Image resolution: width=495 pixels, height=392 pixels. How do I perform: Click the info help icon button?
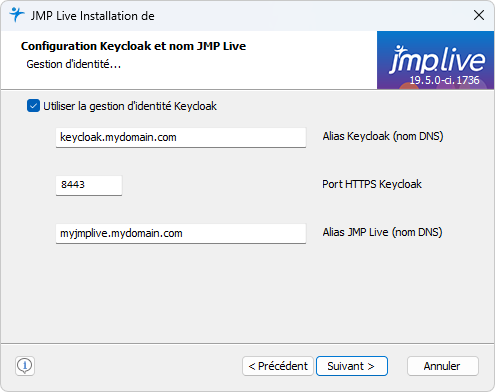coord(25,366)
